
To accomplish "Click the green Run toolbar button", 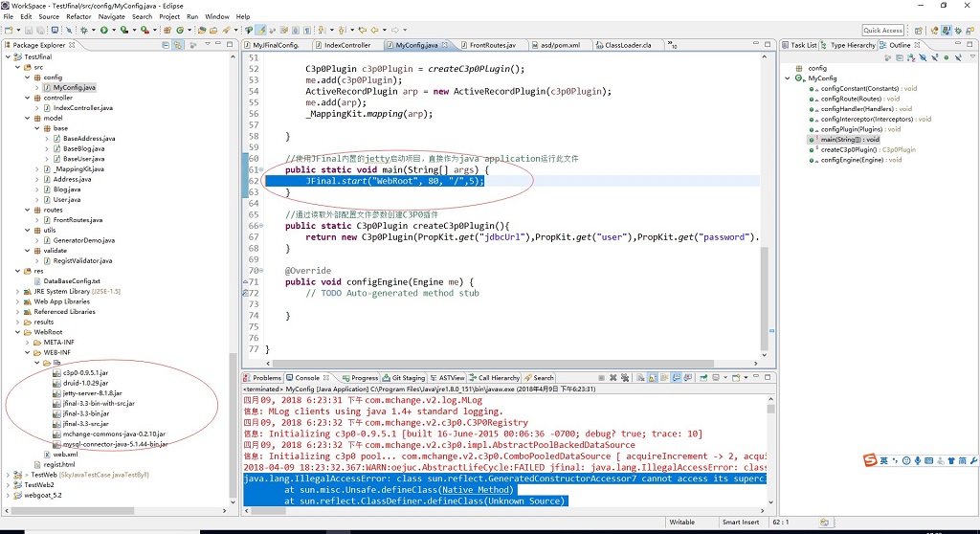I will [103, 30].
